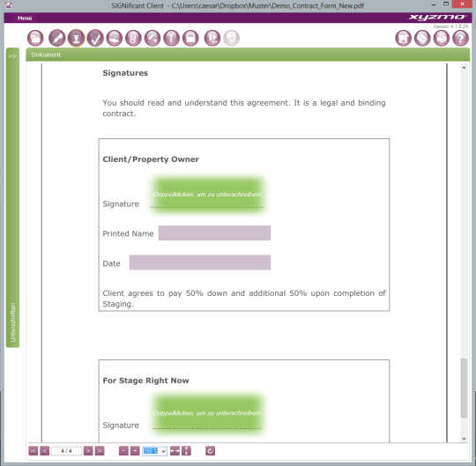
Task: Click the greyed-out undo icon
Action: 231,38
